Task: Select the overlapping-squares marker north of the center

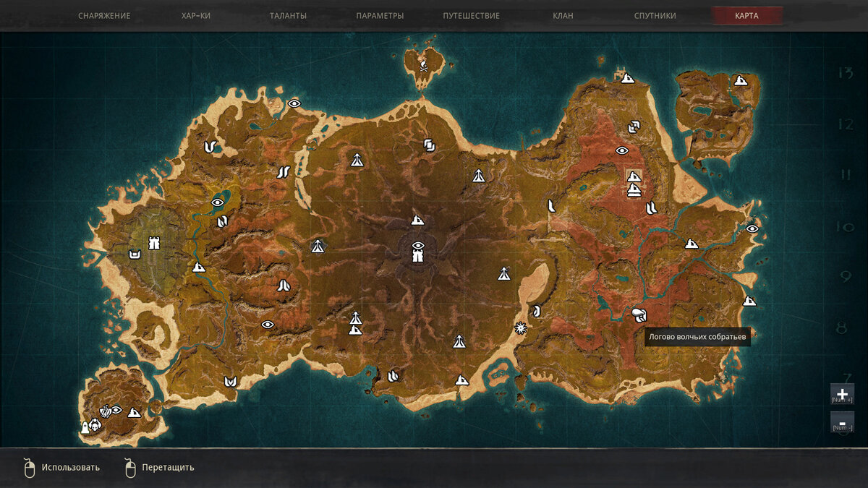Action: coord(429,145)
